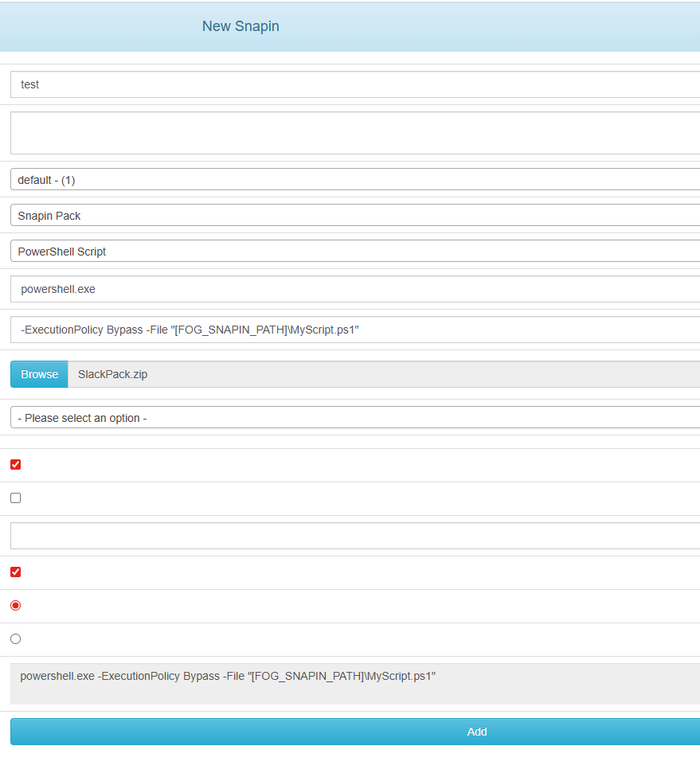Open the "Please select an option" dropdown
Screen dimensions: 700x769
coord(354,418)
